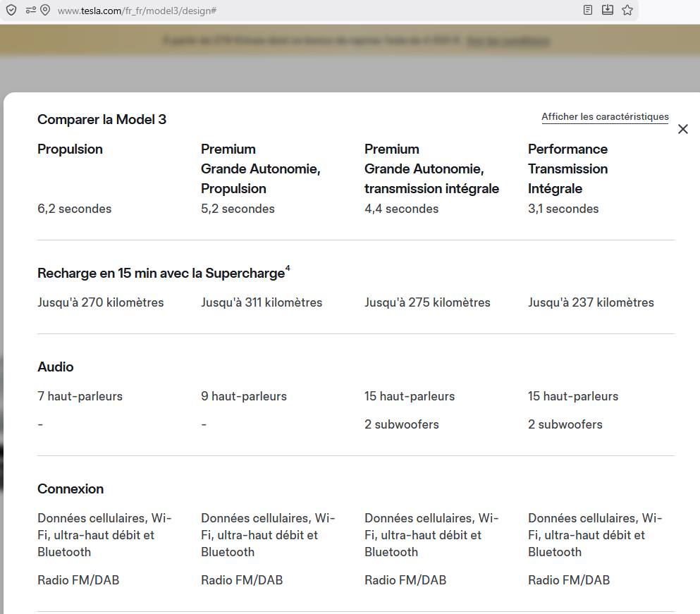Open the site permissions icon in address bar
700x614 pixels.
click(31, 10)
